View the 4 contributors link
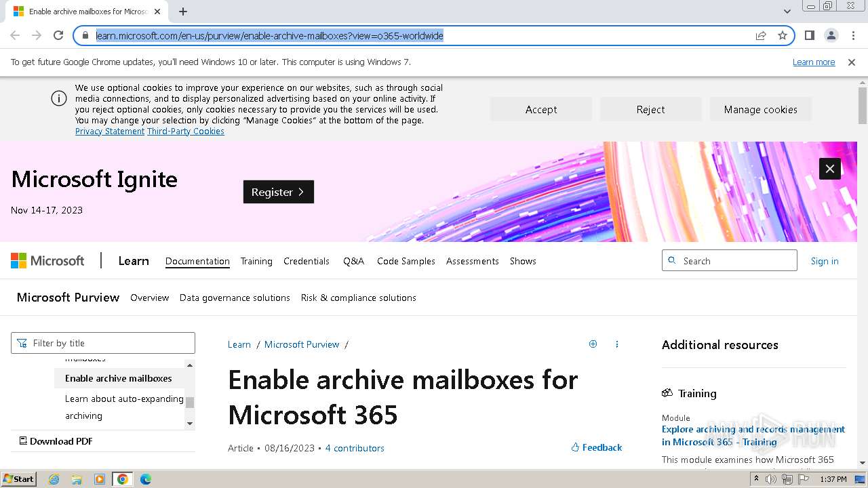This screenshot has height=488, width=868. coord(355,448)
